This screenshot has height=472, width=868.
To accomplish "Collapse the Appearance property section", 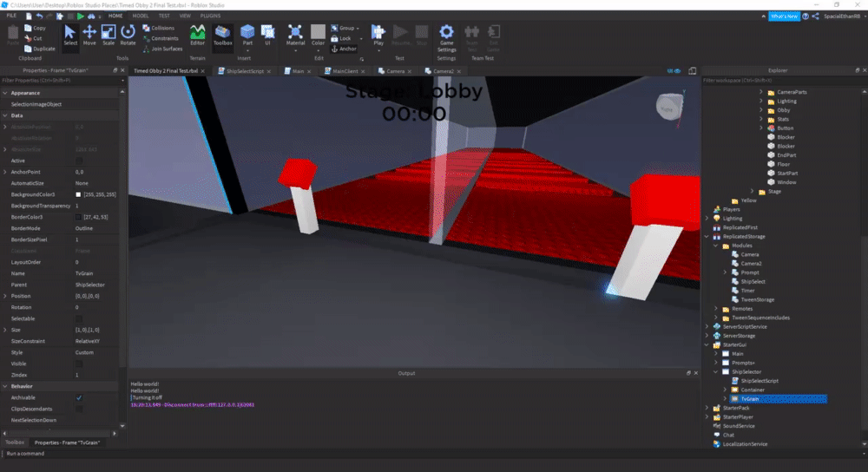I will click(5, 93).
